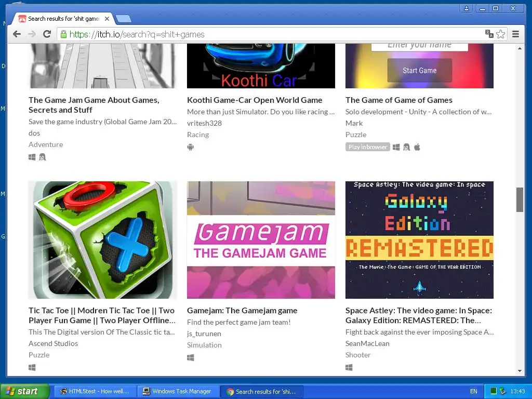Visit author 'dos' profile
532x399 pixels.
pyautogui.click(x=34, y=133)
